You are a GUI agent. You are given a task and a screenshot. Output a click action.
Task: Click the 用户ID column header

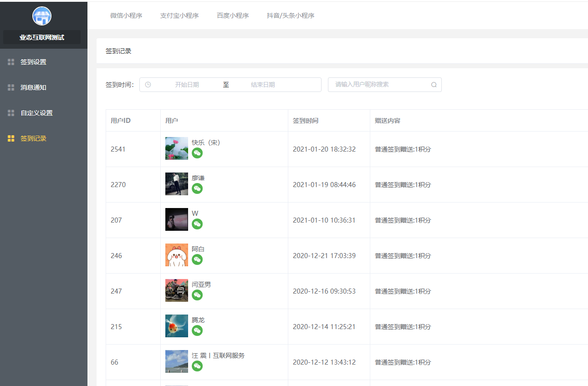click(x=121, y=121)
